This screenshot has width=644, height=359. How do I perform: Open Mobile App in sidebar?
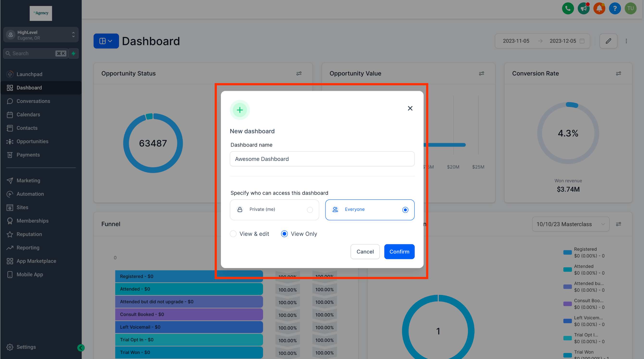[x=41, y=275]
